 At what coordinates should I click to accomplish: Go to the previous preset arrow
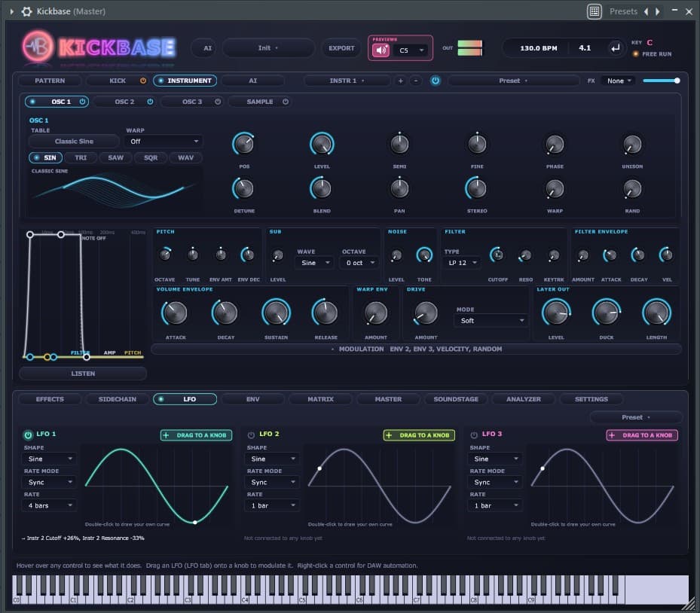[646, 11]
